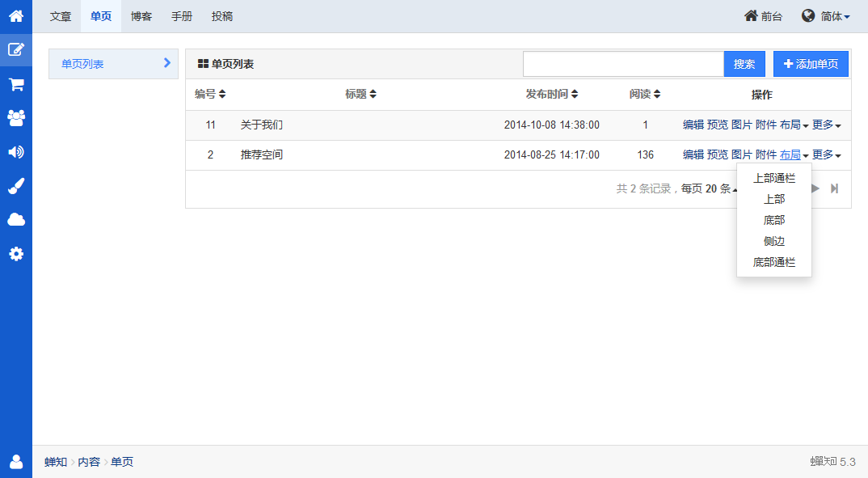The width and height of the screenshot is (868, 478).
Task: Click 预览 for the 关于我们 row
Action: point(718,125)
